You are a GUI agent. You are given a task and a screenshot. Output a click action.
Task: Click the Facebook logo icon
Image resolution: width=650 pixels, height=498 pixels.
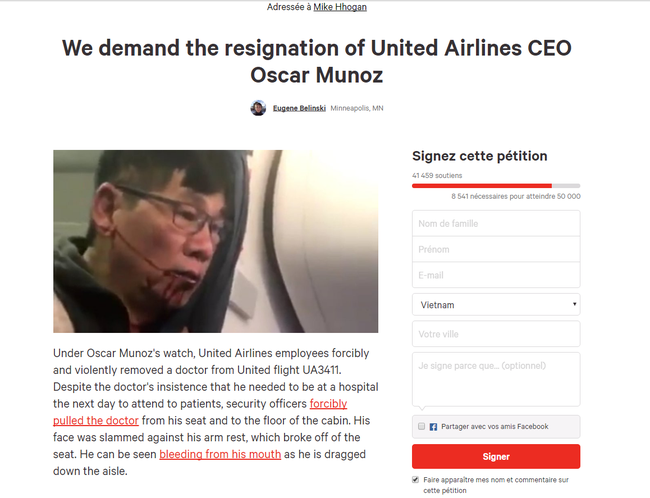coord(433,426)
